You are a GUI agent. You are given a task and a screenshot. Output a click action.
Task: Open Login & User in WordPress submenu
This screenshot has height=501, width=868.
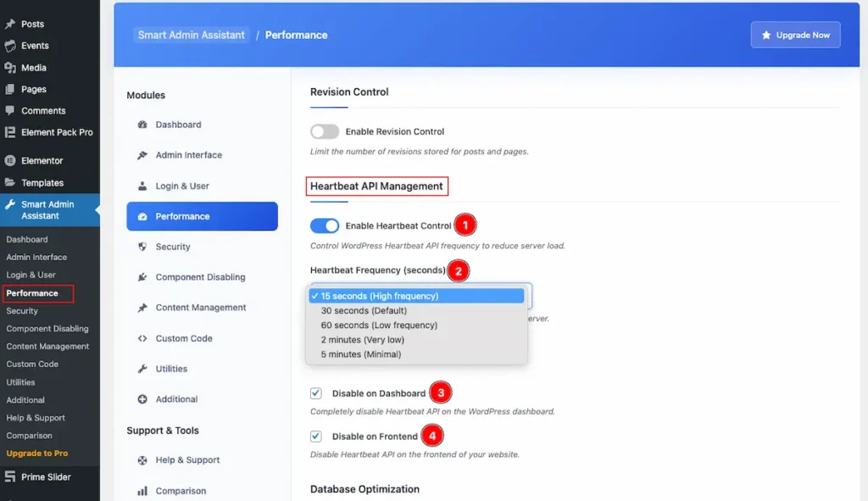[31, 276]
